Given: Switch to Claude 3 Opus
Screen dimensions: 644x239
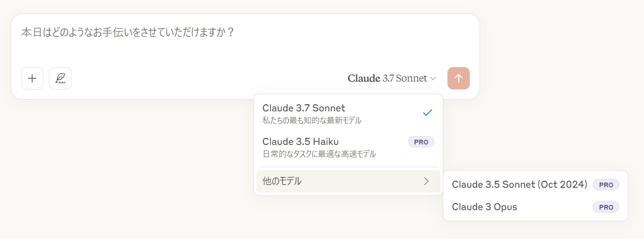Looking at the screenshot, I should point(536,207).
